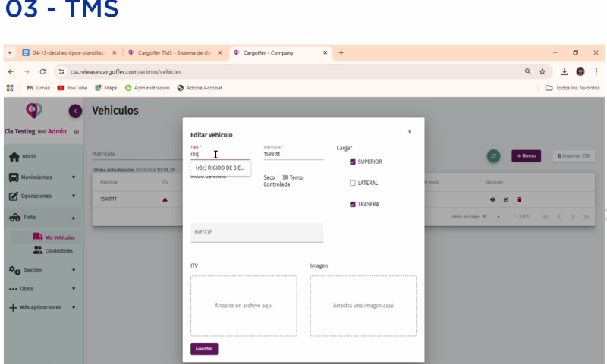Click the red ITV warning triangle
Viewport: 607px width, 364px height.
(x=165, y=199)
